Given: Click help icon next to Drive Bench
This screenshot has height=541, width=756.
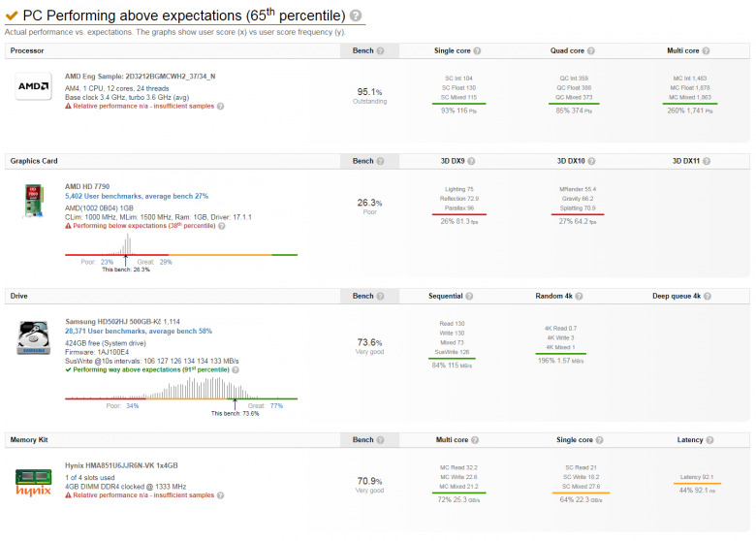Looking at the screenshot, I should point(380,296).
